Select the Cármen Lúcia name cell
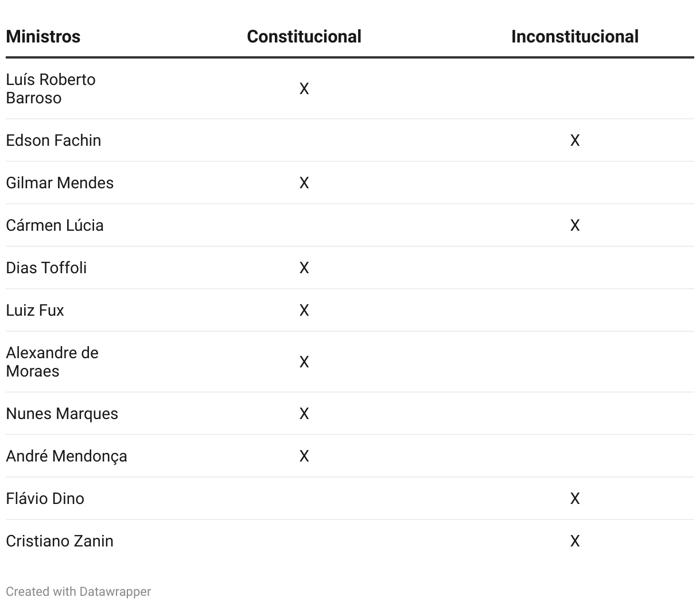This screenshot has width=700, height=605. coord(55,225)
